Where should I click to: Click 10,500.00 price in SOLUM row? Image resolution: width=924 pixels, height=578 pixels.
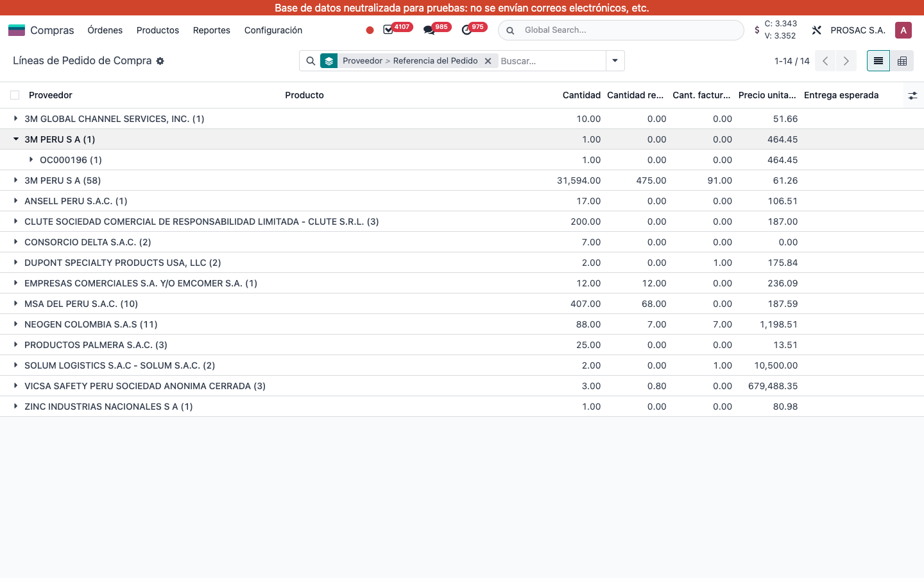776,365
